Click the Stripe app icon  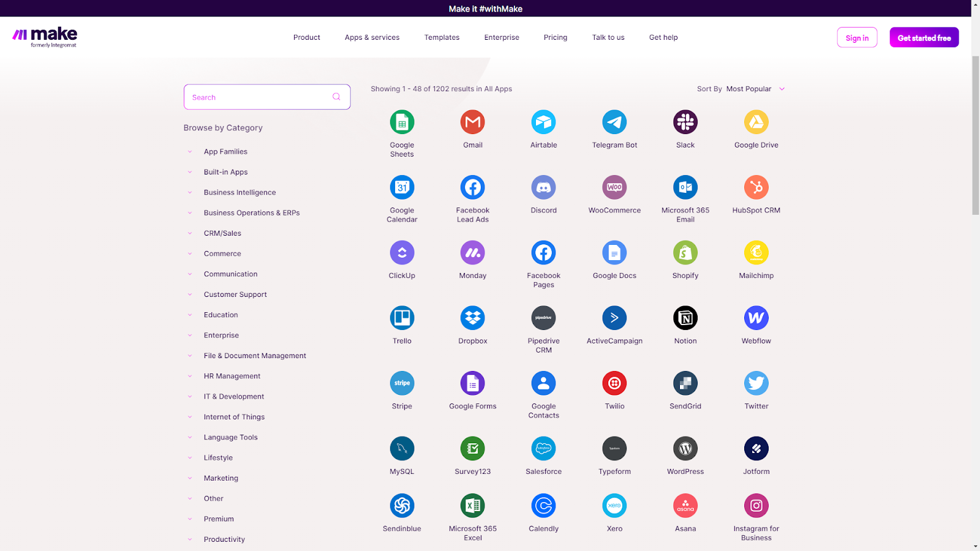coord(402,383)
